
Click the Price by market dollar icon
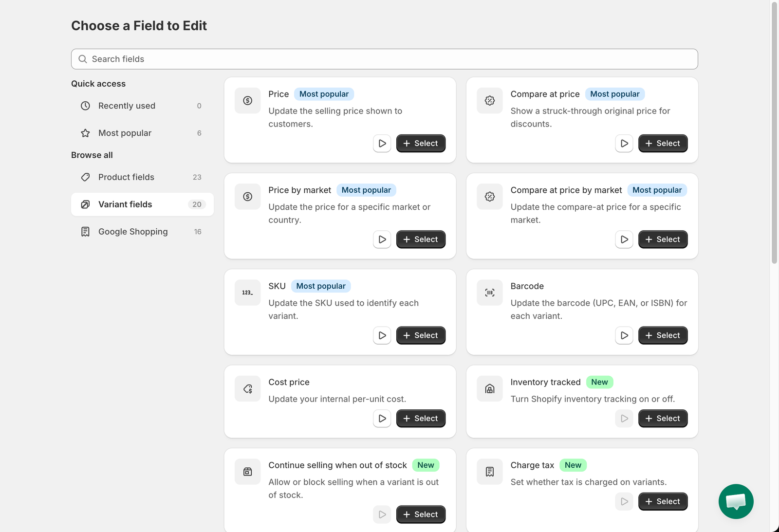pyautogui.click(x=248, y=197)
